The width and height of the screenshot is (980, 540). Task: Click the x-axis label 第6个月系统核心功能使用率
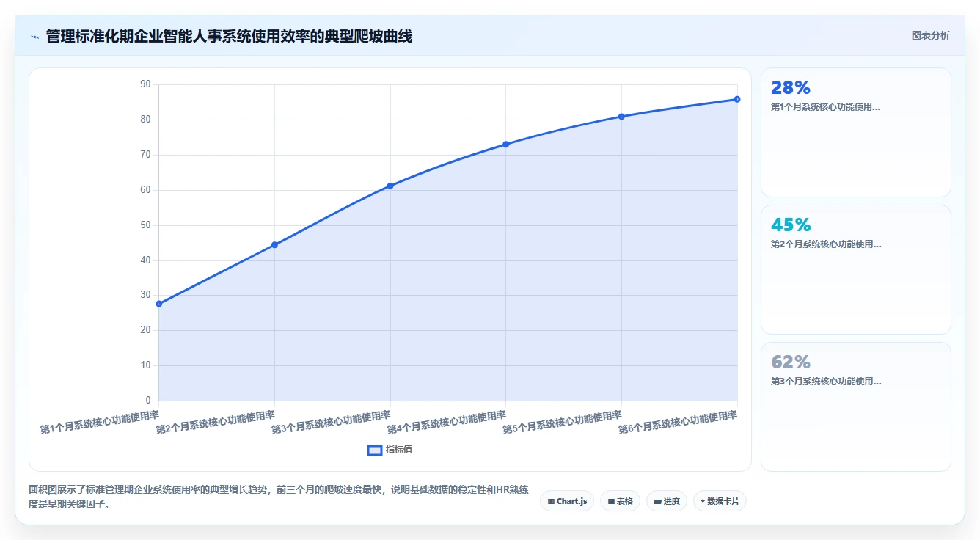tap(678, 422)
